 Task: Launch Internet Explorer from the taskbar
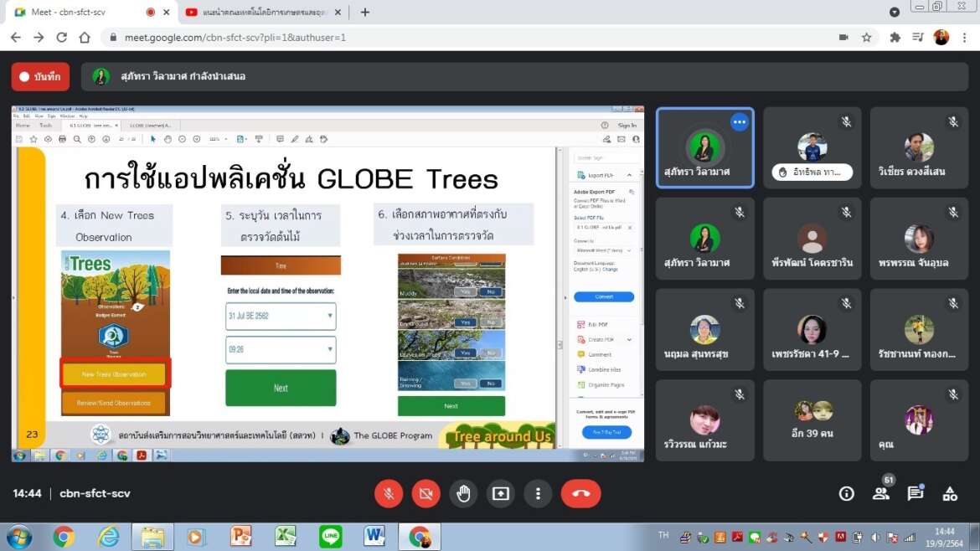[108, 538]
